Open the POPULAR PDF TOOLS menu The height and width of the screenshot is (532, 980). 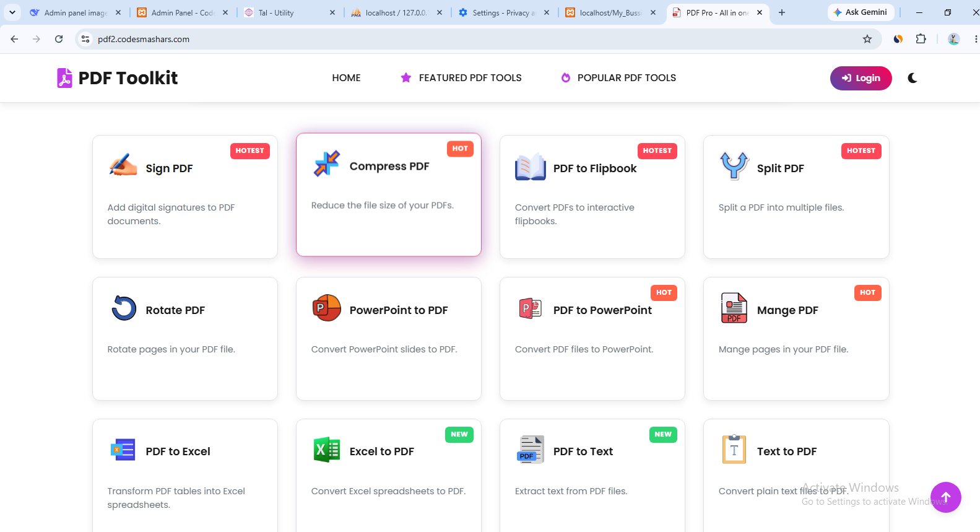coord(618,78)
